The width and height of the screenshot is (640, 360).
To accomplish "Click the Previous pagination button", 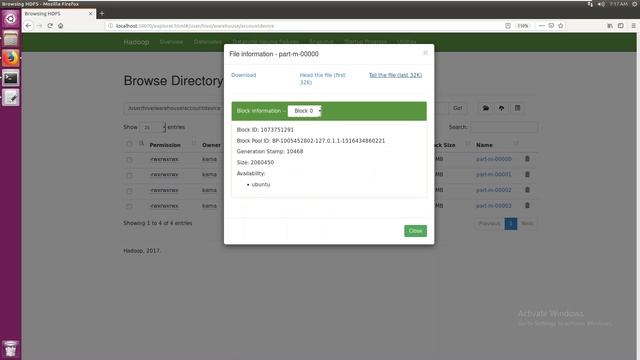I will click(489, 224).
